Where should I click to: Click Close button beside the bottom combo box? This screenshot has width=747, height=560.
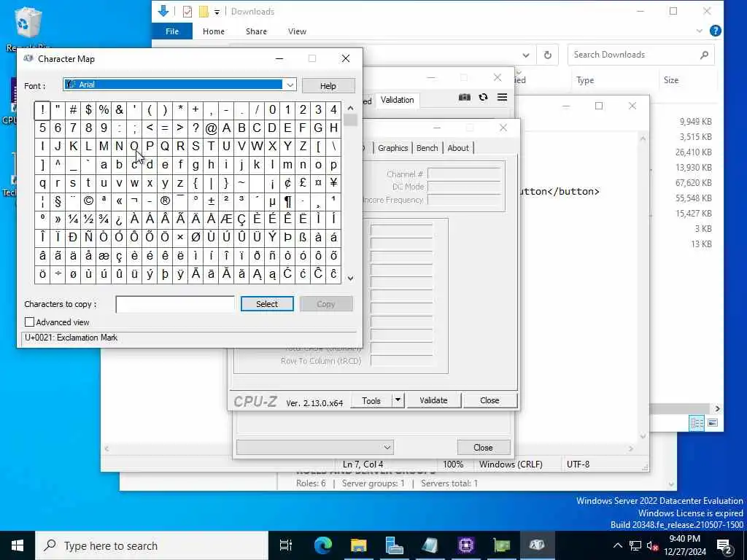tap(484, 448)
